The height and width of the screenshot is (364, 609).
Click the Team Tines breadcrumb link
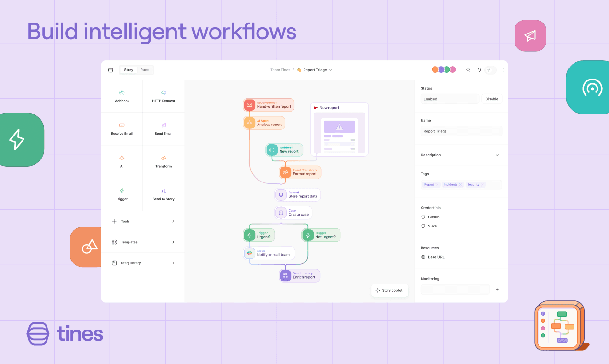click(280, 70)
